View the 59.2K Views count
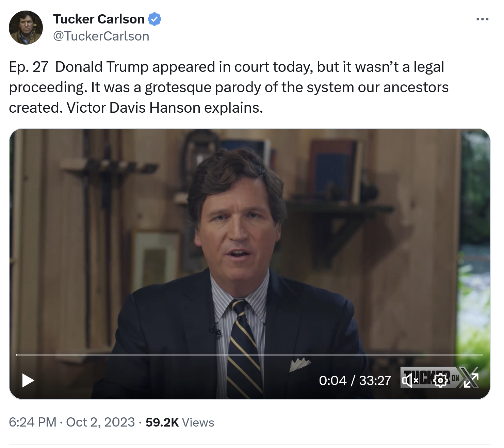 tap(180, 422)
